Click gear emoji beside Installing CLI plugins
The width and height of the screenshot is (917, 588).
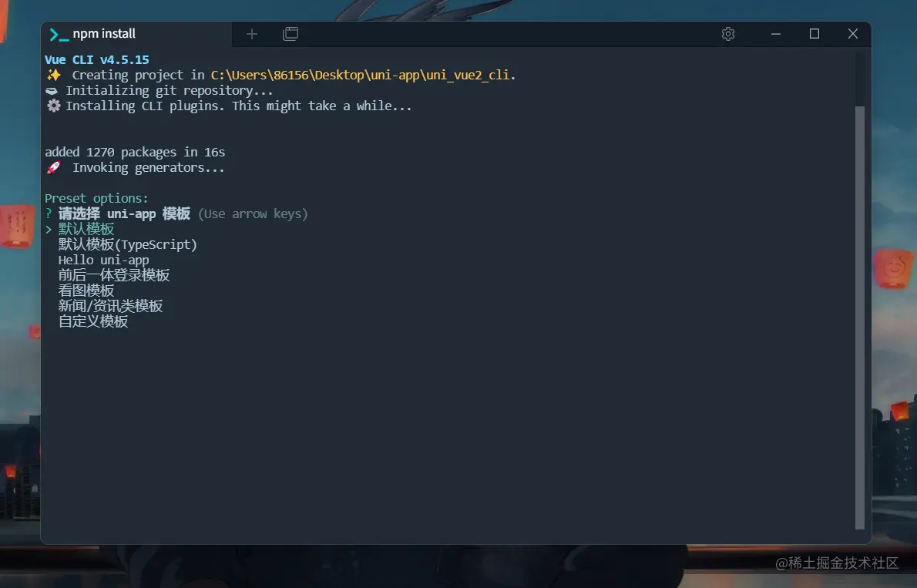point(53,106)
